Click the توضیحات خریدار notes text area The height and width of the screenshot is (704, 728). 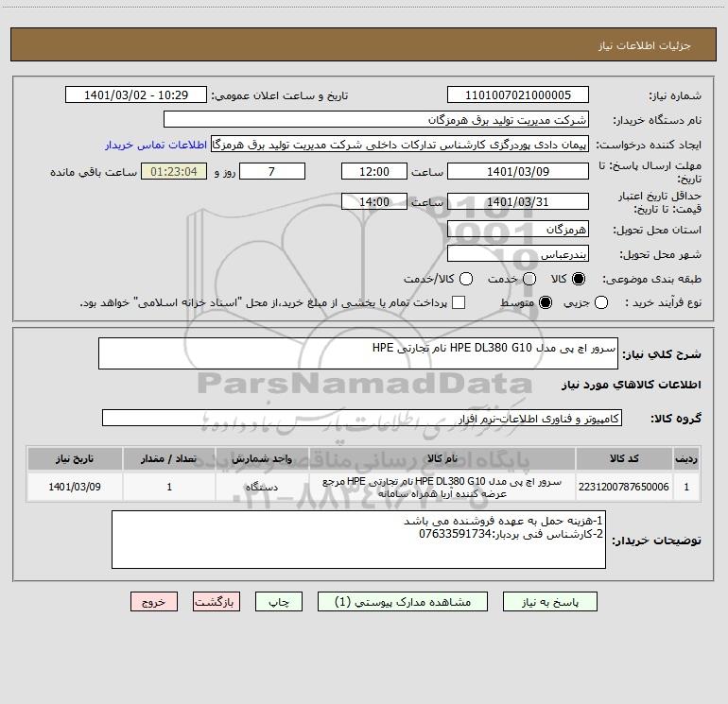point(358,540)
